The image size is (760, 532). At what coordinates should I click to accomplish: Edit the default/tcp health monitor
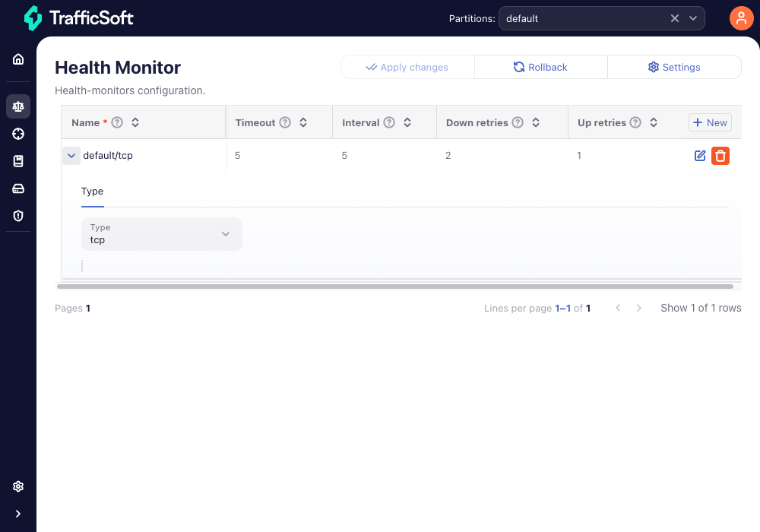pos(700,156)
